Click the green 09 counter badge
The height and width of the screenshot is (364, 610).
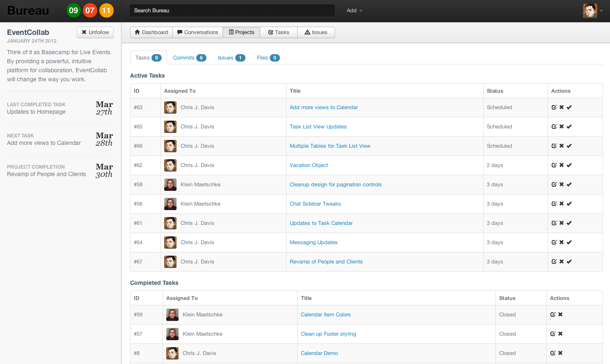click(73, 11)
